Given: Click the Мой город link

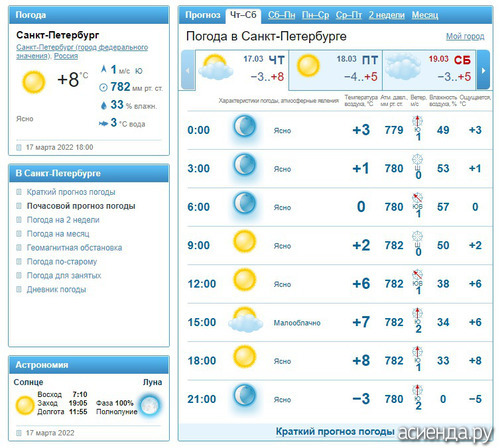Looking at the screenshot, I should pos(465,37).
